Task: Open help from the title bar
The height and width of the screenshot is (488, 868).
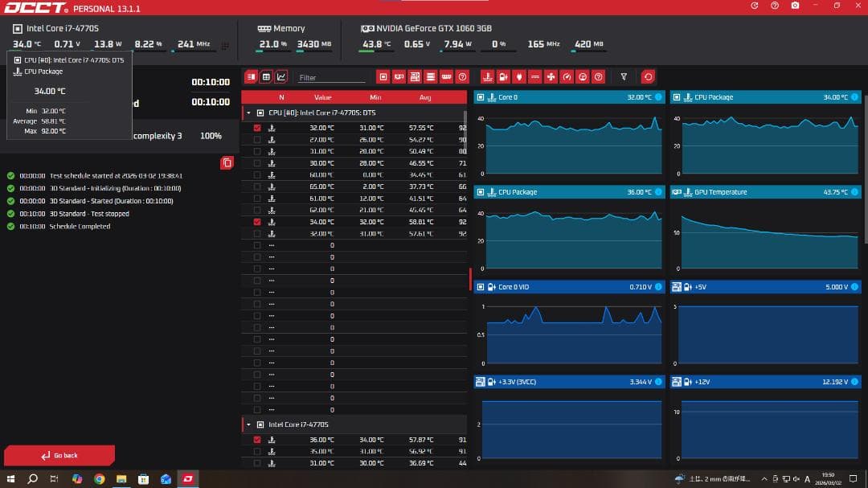Action: point(775,6)
